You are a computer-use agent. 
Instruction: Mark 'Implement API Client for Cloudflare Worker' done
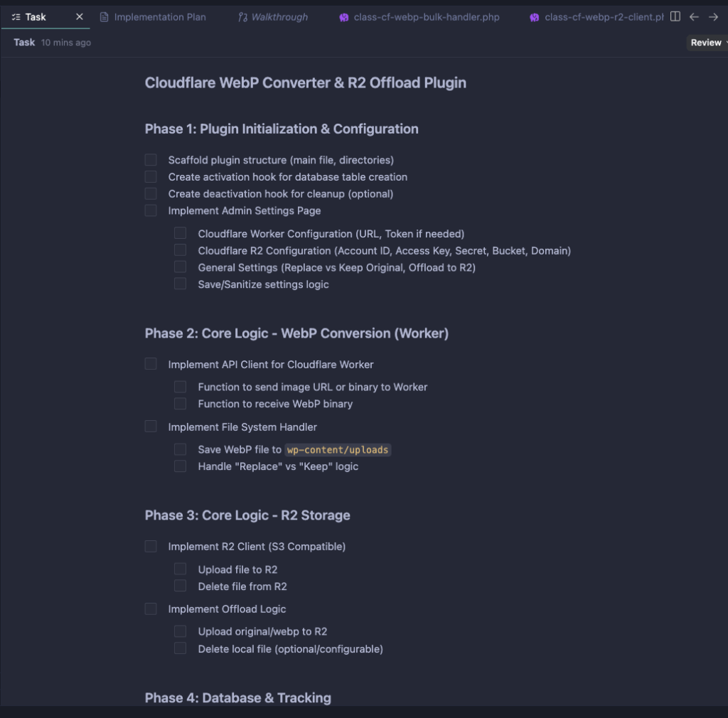click(x=151, y=364)
